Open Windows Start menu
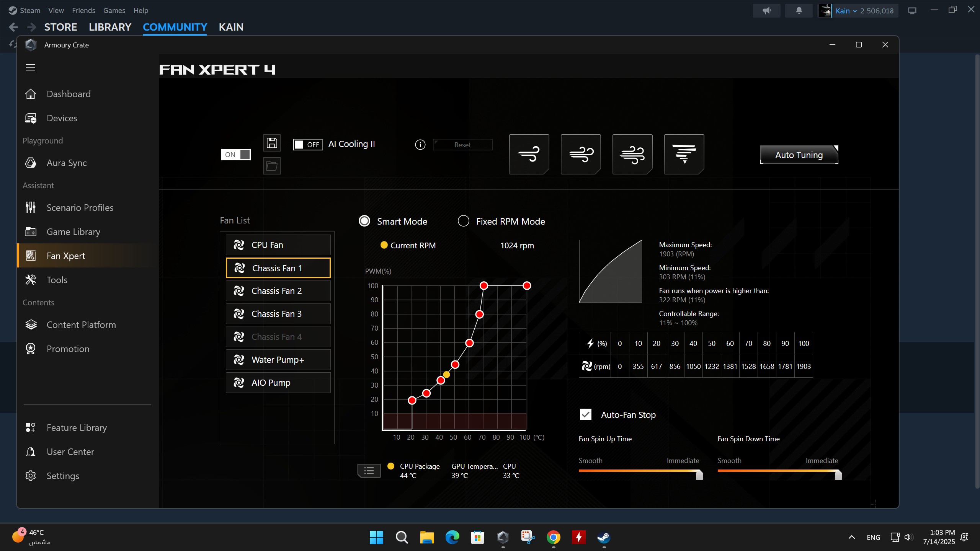Viewport: 980px width, 551px height. click(x=376, y=537)
